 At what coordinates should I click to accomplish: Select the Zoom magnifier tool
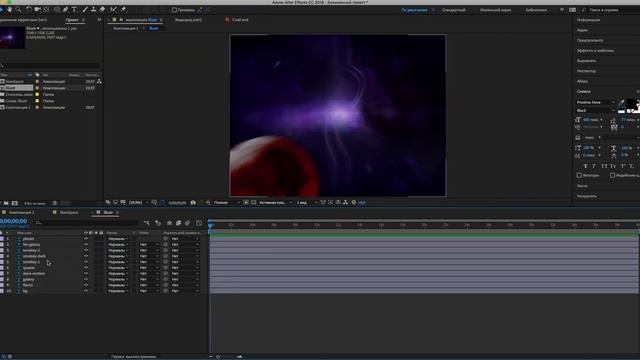18,9
